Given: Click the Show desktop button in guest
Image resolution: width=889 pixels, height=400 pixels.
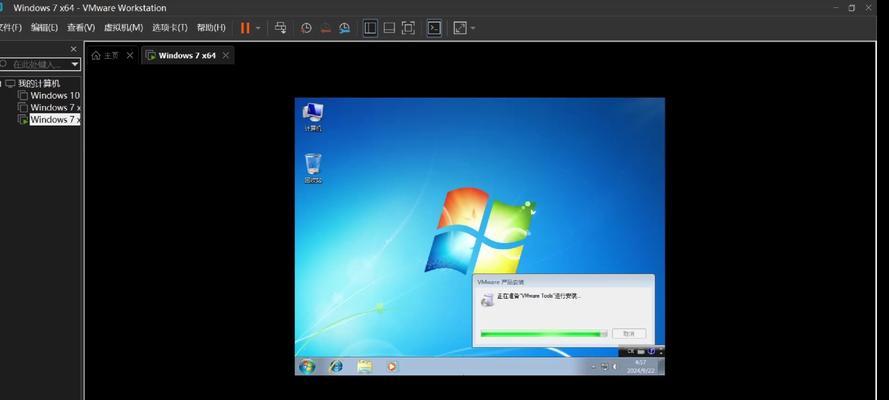Looking at the screenshot, I should pyautogui.click(x=662, y=367).
